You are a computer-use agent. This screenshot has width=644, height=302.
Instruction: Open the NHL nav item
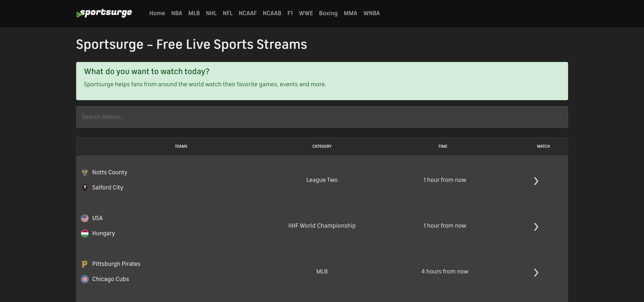coord(211,13)
